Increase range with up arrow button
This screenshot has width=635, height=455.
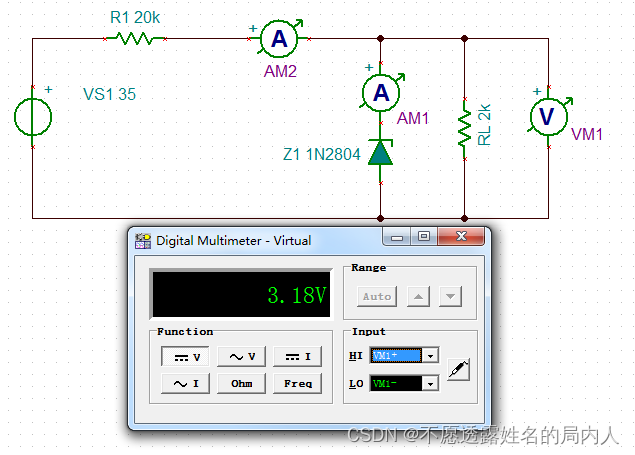(x=418, y=296)
